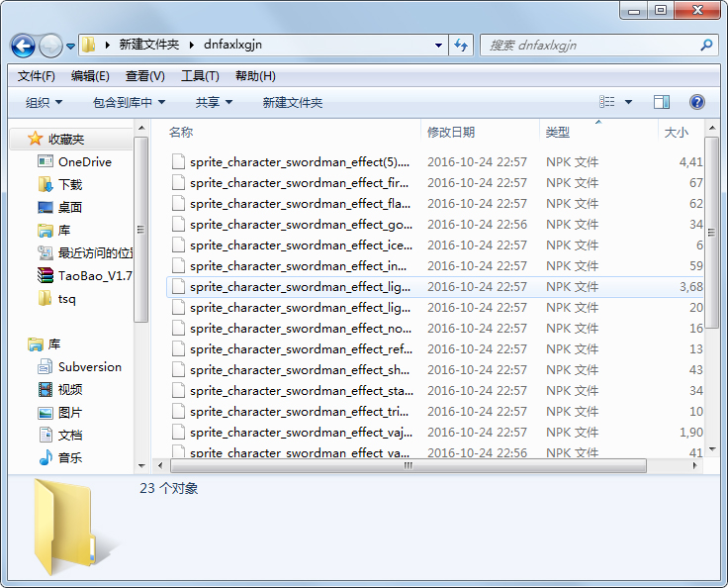Image resolution: width=728 pixels, height=588 pixels.
Task: Click file icon of effect_ref... row
Action: pos(179,349)
